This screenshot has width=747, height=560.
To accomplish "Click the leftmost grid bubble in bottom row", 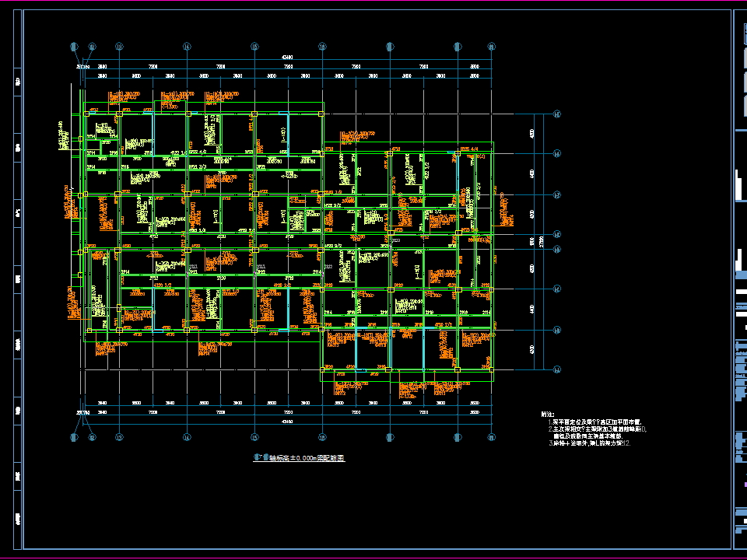I will (x=74, y=438).
